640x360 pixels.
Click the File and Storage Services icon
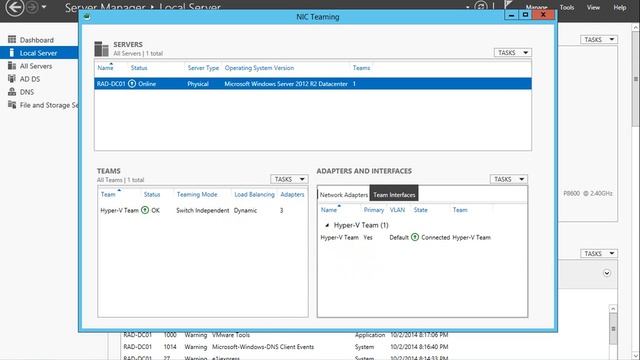[x=12, y=104]
